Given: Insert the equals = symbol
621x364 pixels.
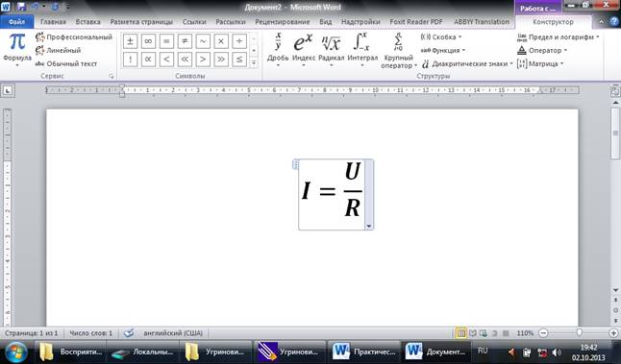Looking at the screenshot, I should click(166, 41).
